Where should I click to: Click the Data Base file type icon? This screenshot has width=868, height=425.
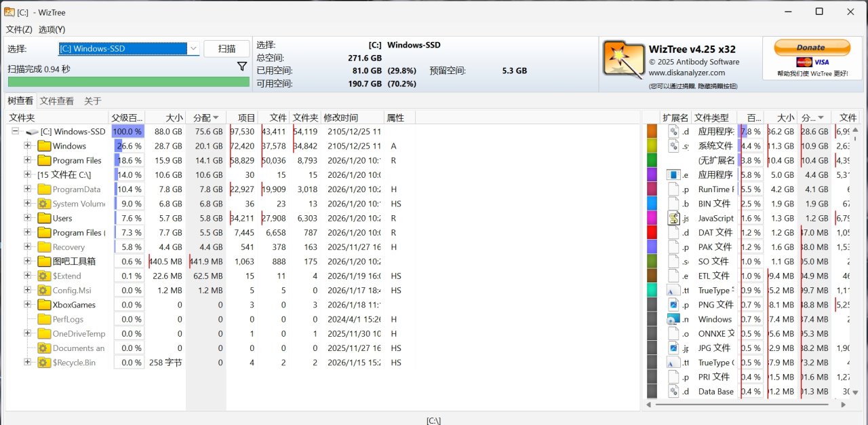(x=673, y=391)
